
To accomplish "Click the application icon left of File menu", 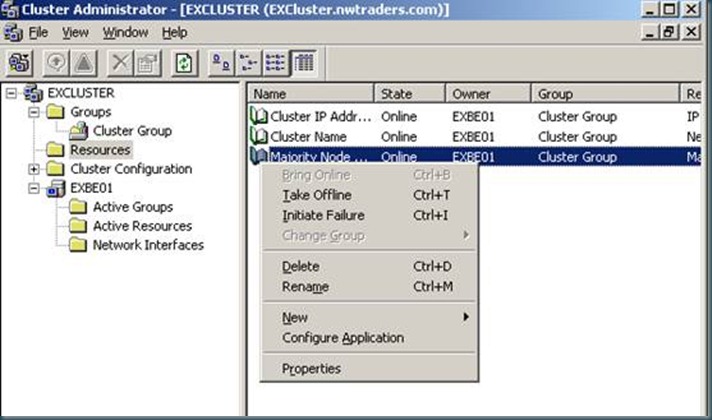I will click(13, 33).
